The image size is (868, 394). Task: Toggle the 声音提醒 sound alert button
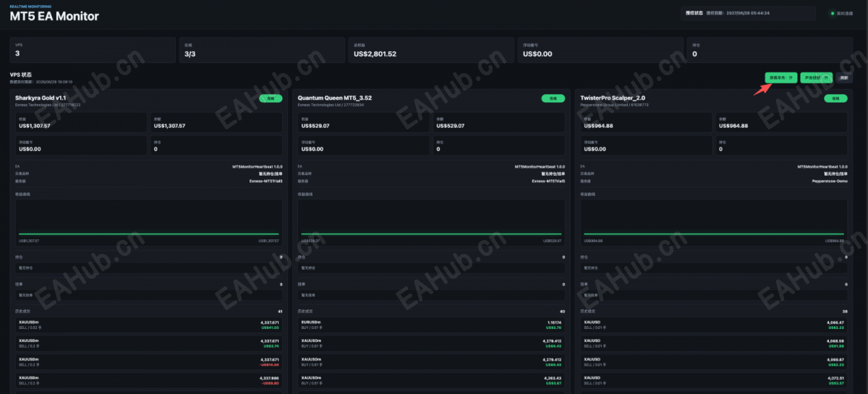[x=817, y=77]
